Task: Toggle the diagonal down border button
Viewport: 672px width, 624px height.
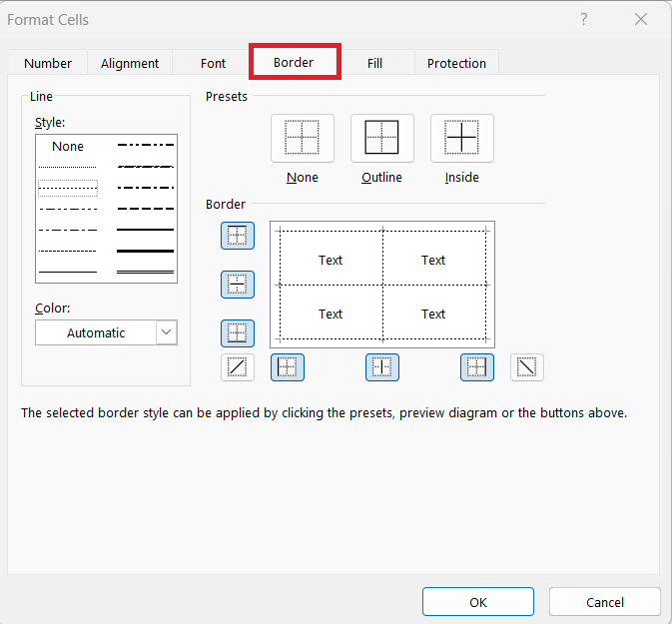Action: point(526,367)
